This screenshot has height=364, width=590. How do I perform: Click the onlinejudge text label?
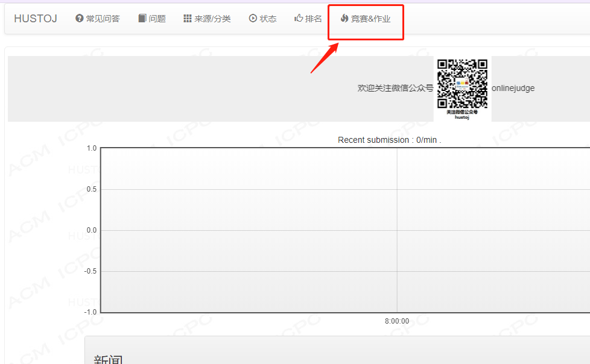pyautogui.click(x=513, y=88)
